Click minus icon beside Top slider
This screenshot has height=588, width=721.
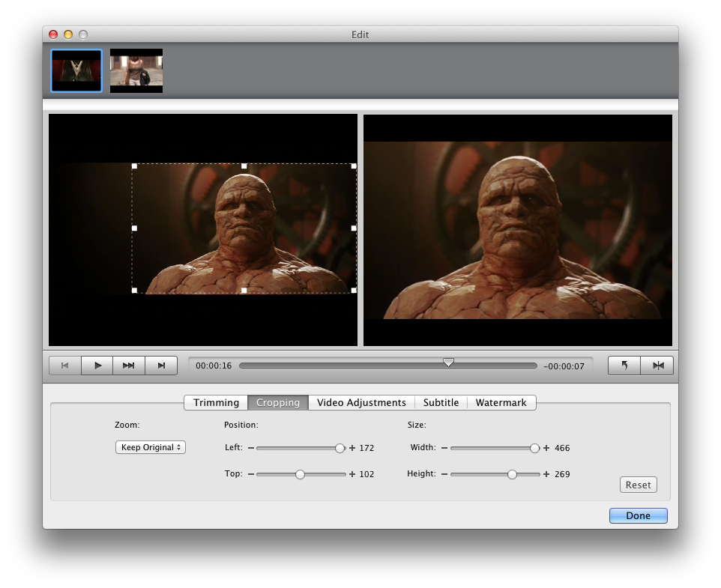(x=251, y=474)
